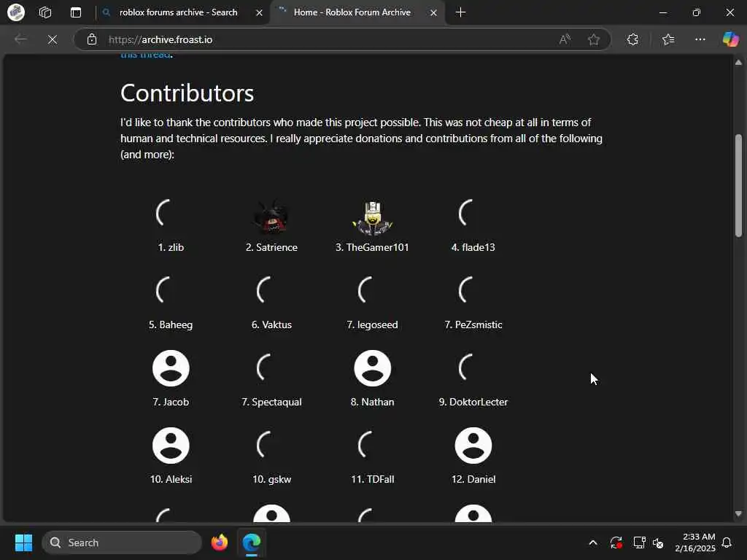Open the Workspaces icon in Edge
Image resolution: width=747 pixels, height=560 pixels.
[45, 12]
